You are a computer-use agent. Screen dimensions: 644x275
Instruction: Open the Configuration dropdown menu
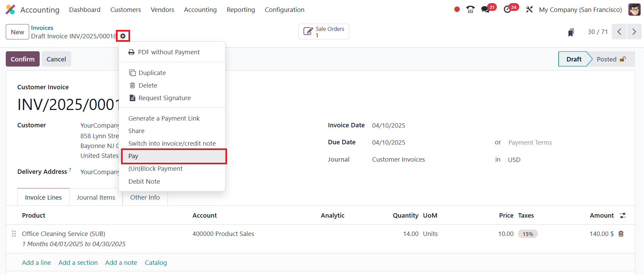pyautogui.click(x=284, y=10)
